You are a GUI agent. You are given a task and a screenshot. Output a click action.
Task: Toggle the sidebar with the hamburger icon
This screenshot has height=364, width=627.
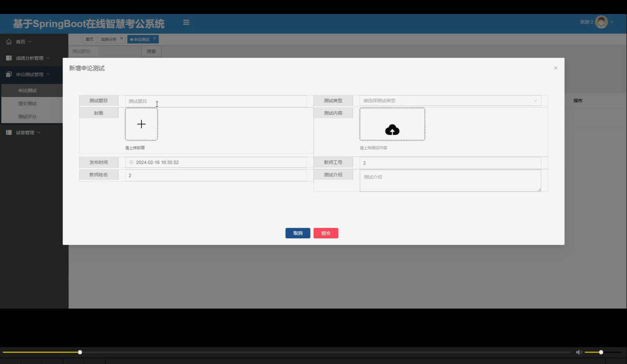tap(186, 22)
